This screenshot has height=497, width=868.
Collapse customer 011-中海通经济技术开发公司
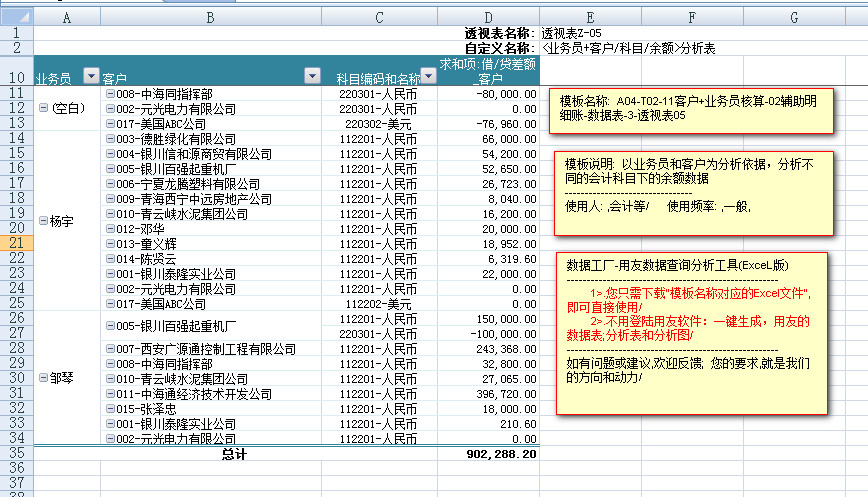tap(110, 395)
